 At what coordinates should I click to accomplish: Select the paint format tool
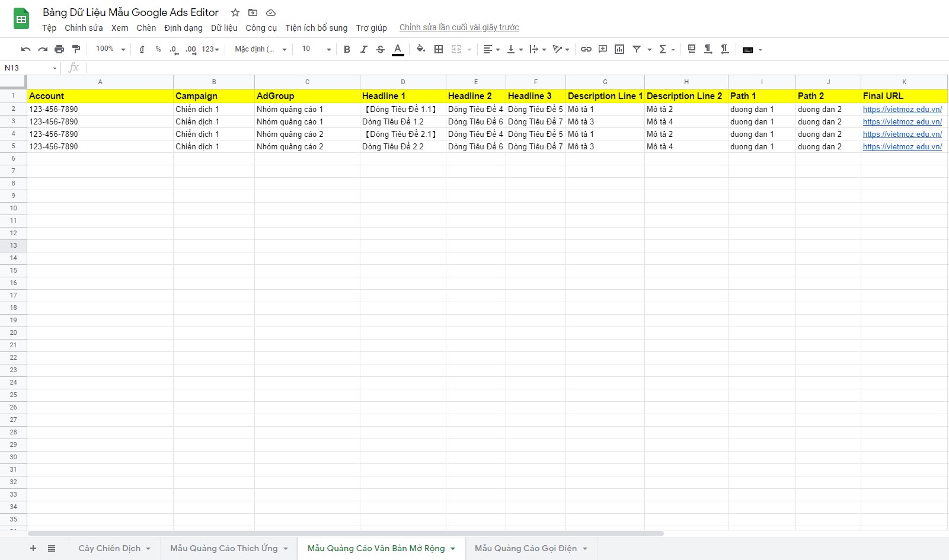[76, 49]
